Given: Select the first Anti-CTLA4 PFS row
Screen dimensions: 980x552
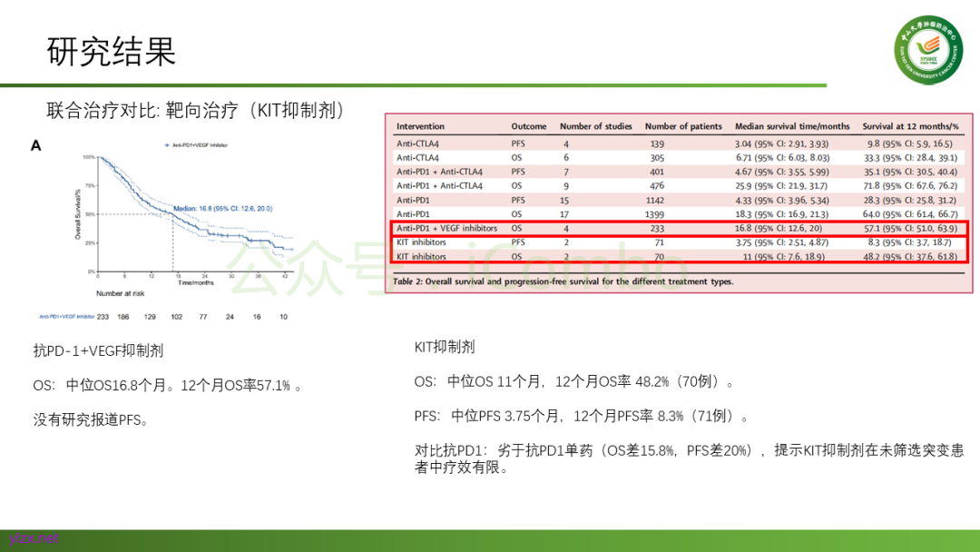Looking at the screenshot, I should (x=677, y=143).
